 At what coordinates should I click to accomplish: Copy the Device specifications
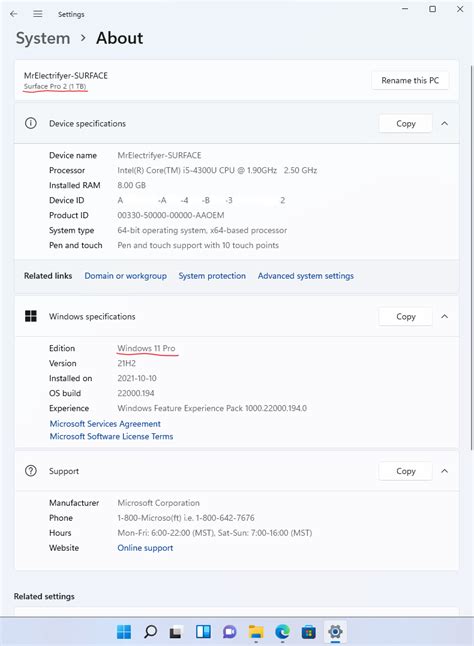[x=406, y=123]
